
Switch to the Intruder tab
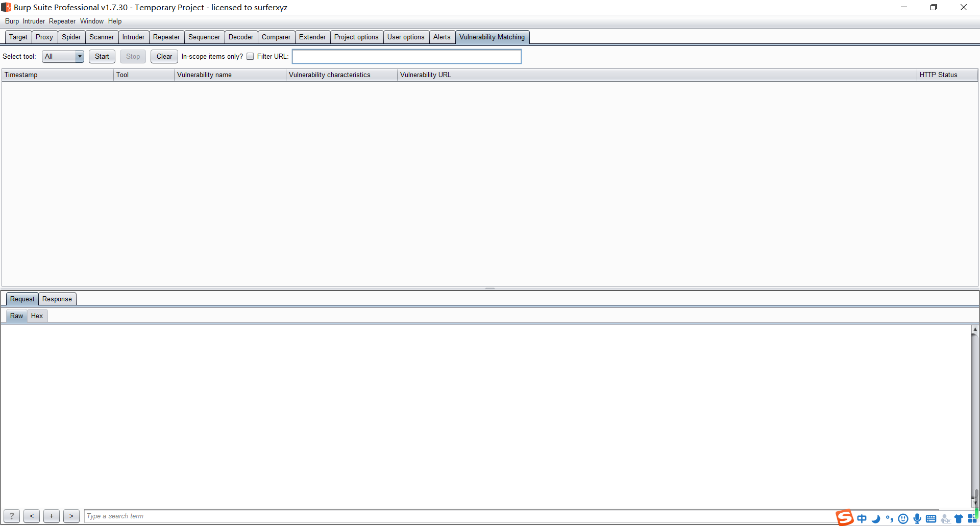pyautogui.click(x=134, y=37)
